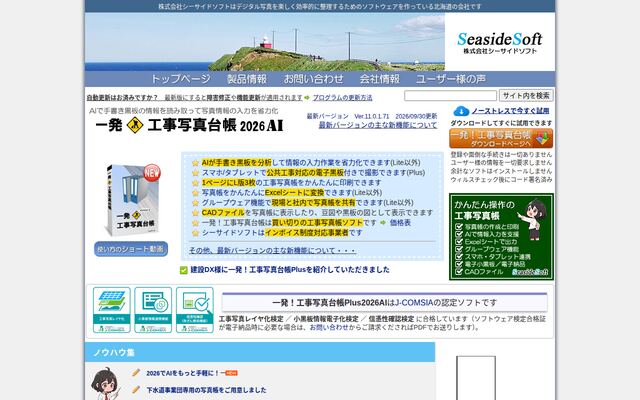
Task: Click the lighthouse header banner image
Action: pos(264,42)
